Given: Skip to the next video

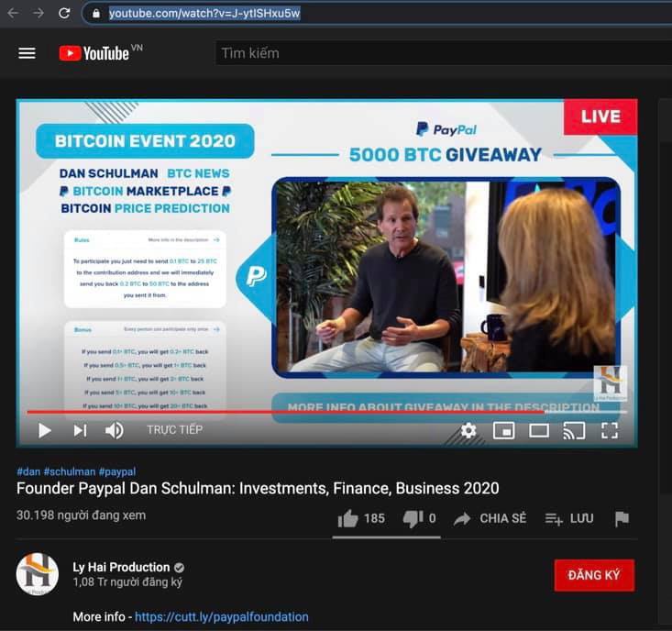Looking at the screenshot, I should [x=80, y=430].
